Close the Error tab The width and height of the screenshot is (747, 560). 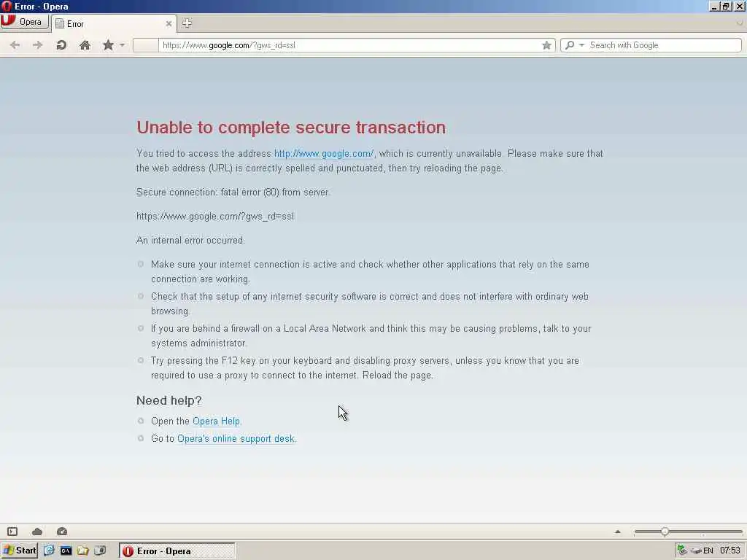pyautogui.click(x=169, y=23)
